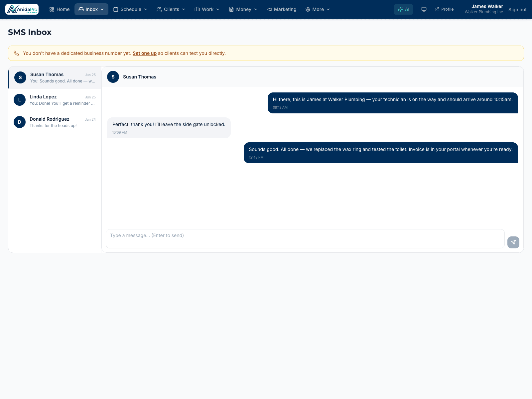
Task: Open the Home dashboard
Action: tap(60, 9)
